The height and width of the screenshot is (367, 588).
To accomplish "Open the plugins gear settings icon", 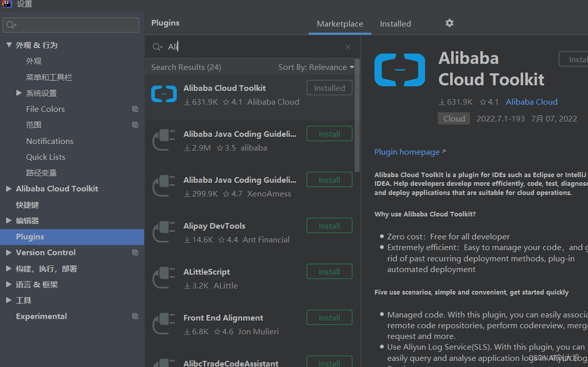I will [449, 23].
